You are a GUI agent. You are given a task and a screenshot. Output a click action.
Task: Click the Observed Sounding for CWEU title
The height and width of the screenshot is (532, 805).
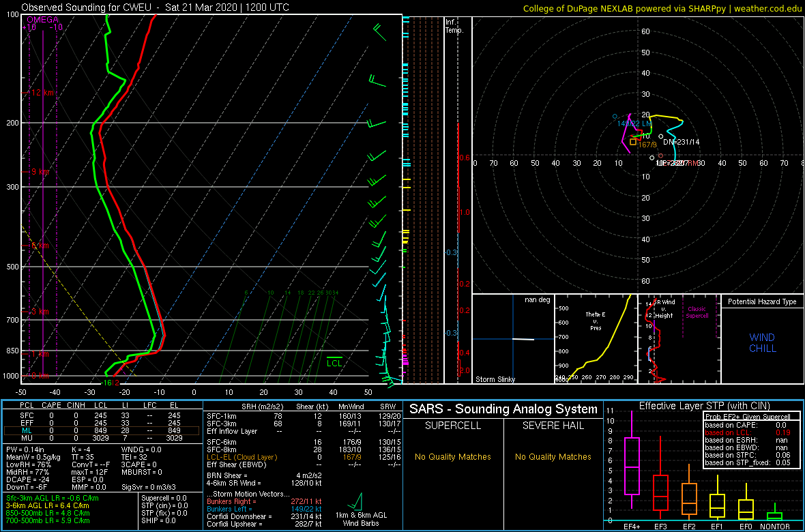155,8
